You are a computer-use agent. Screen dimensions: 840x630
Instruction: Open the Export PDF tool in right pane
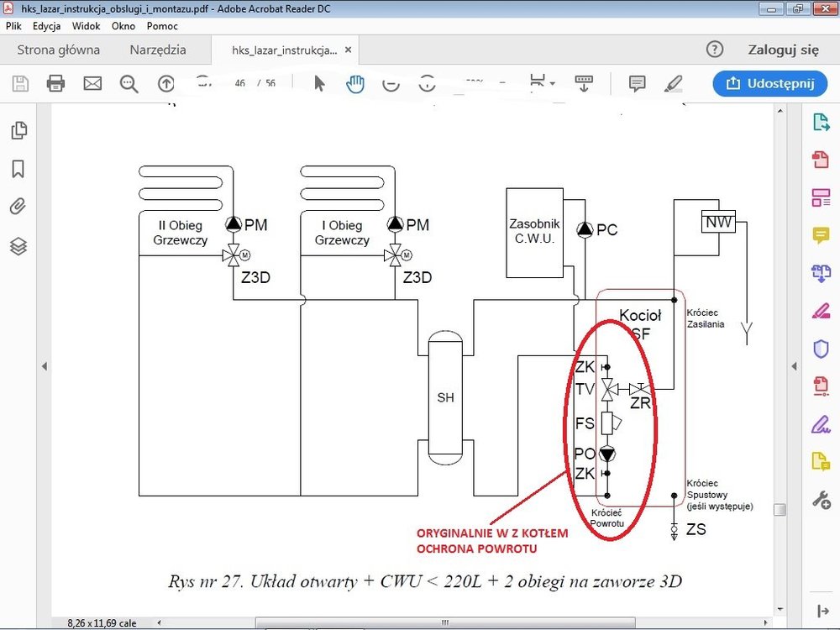[x=821, y=122]
